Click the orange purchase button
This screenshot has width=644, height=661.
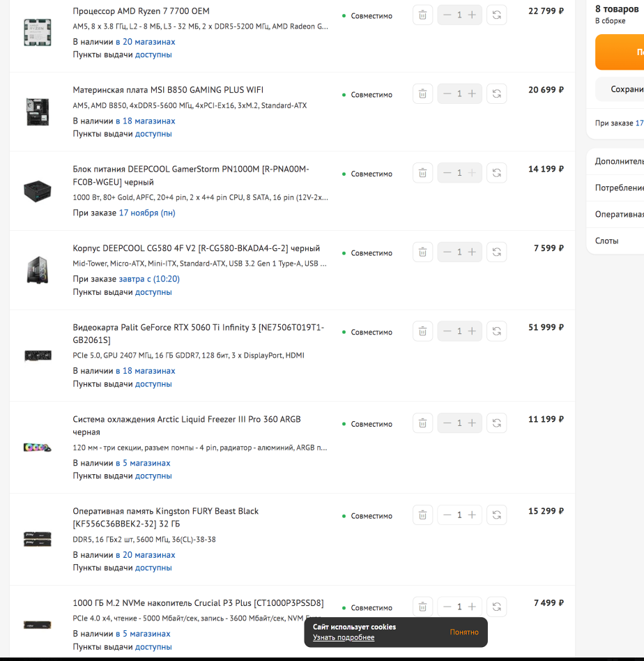click(x=620, y=52)
